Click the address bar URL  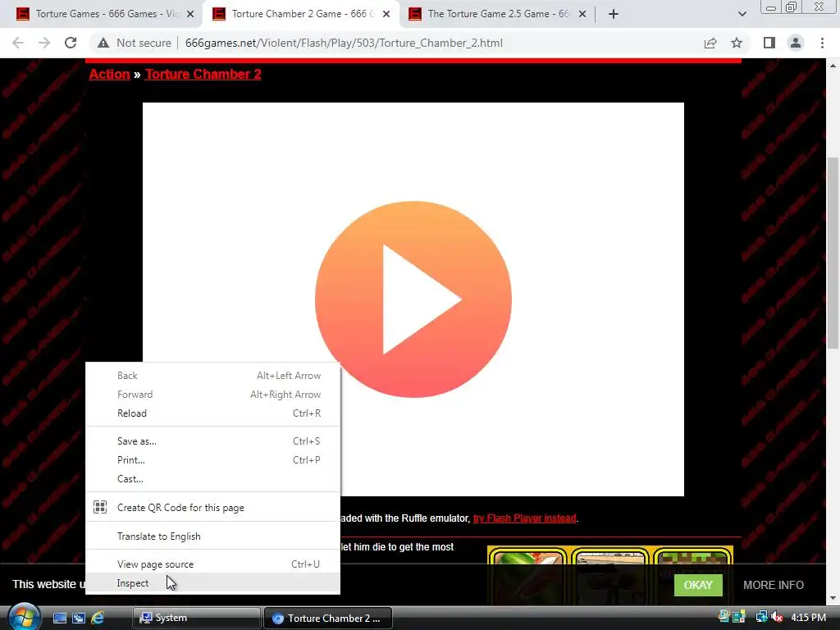pos(344,43)
